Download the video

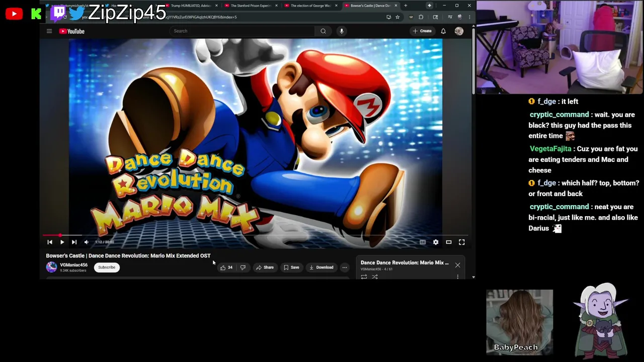point(321,267)
